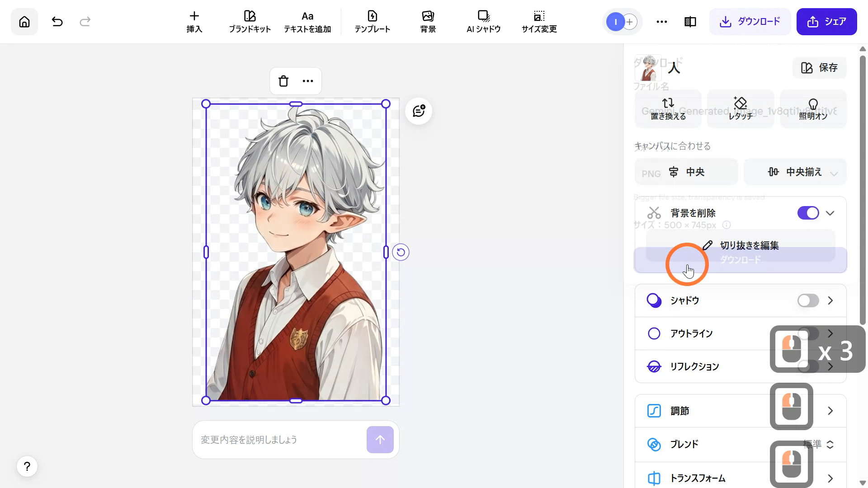
Task: Click the 調節 adjust icon
Action: (654, 411)
